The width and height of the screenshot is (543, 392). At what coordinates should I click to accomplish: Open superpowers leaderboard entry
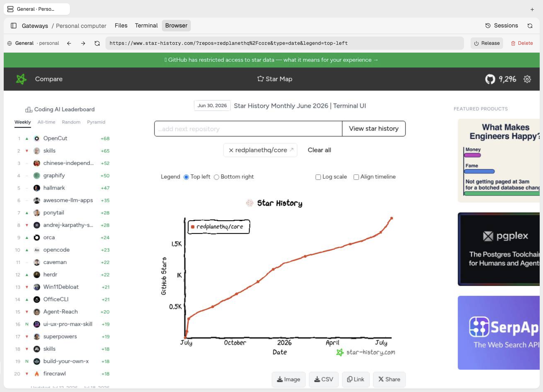coord(62,336)
